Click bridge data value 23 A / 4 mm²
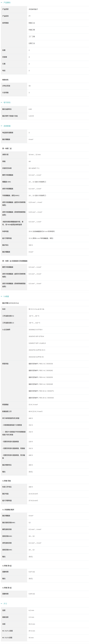Screen dimensions: 89x644 click(33, 405)
